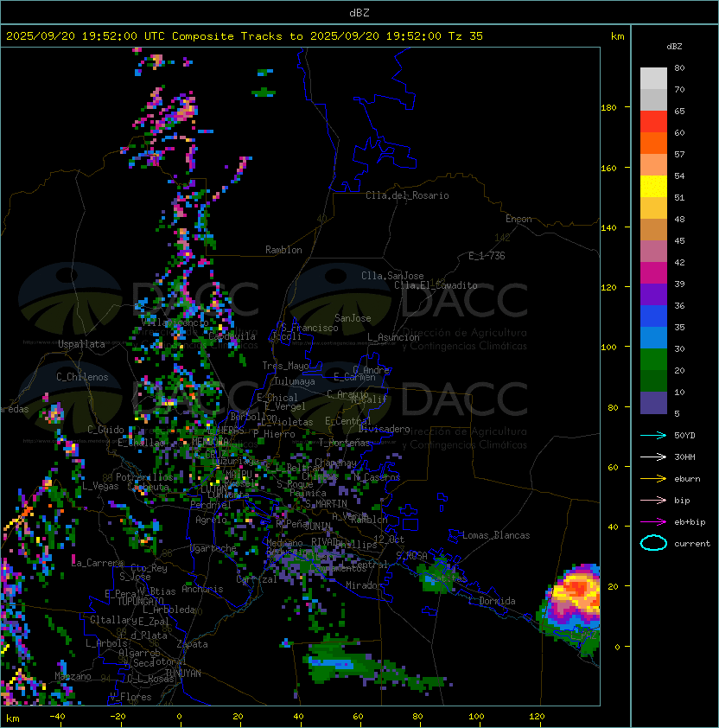Select the bright yellow 51-54 dBZ swatch
Screen dimensions: 719x728
click(x=653, y=187)
